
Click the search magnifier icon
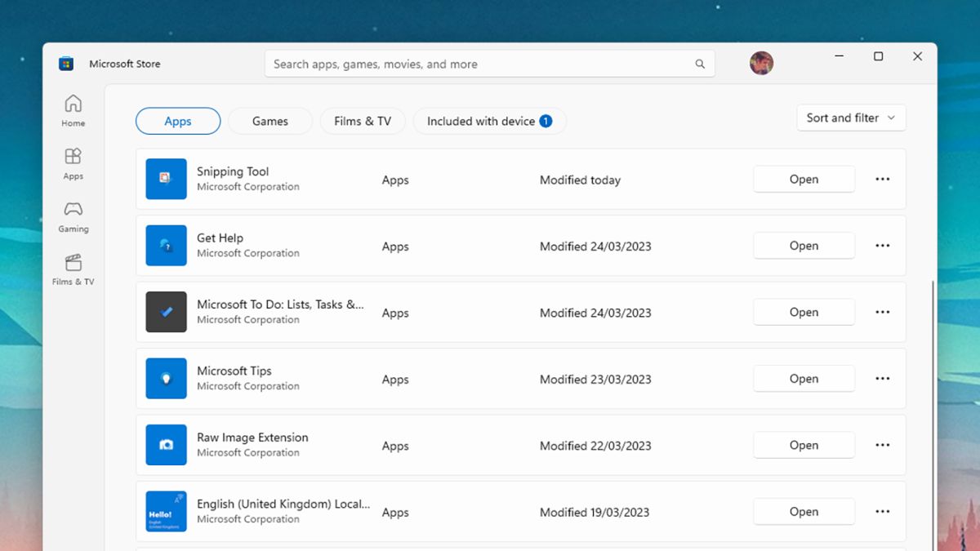[700, 64]
